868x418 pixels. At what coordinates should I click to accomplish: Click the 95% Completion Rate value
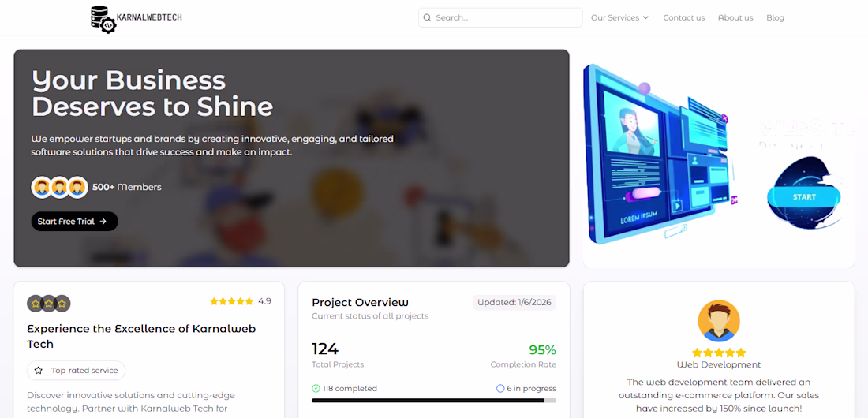[x=543, y=350]
